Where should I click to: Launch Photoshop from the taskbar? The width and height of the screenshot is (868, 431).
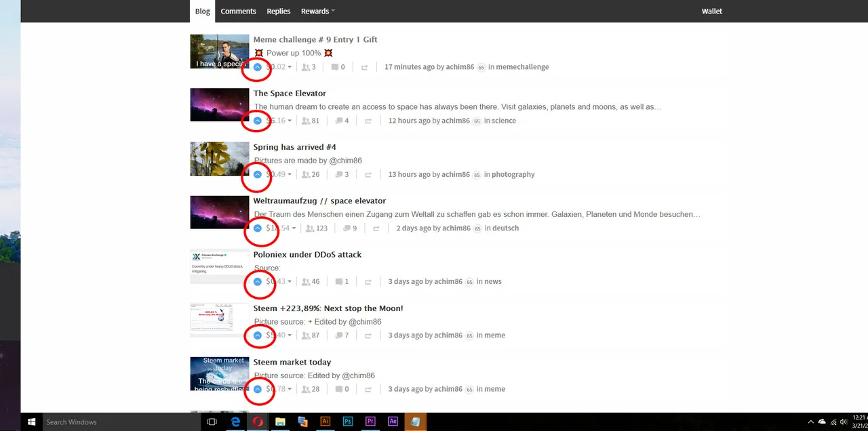tap(347, 422)
